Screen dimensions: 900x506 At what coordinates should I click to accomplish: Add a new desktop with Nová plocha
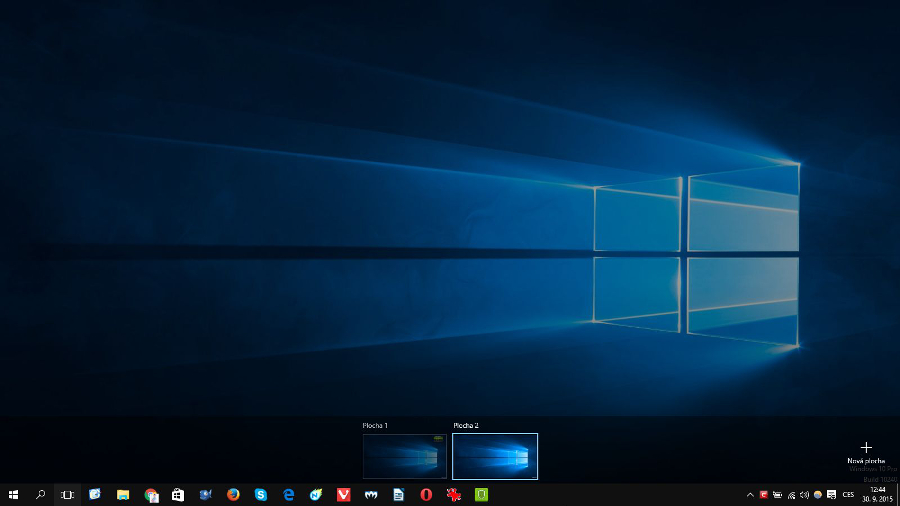coord(866,451)
